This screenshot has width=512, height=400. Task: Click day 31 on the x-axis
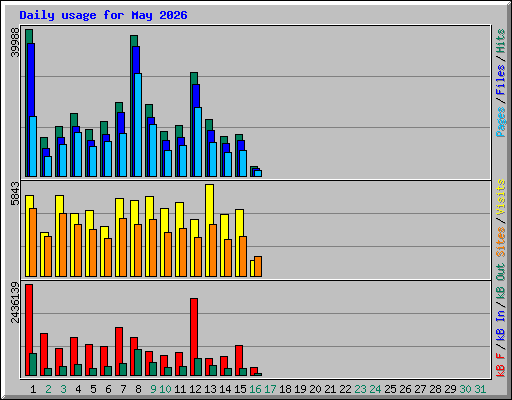point(480,389)
